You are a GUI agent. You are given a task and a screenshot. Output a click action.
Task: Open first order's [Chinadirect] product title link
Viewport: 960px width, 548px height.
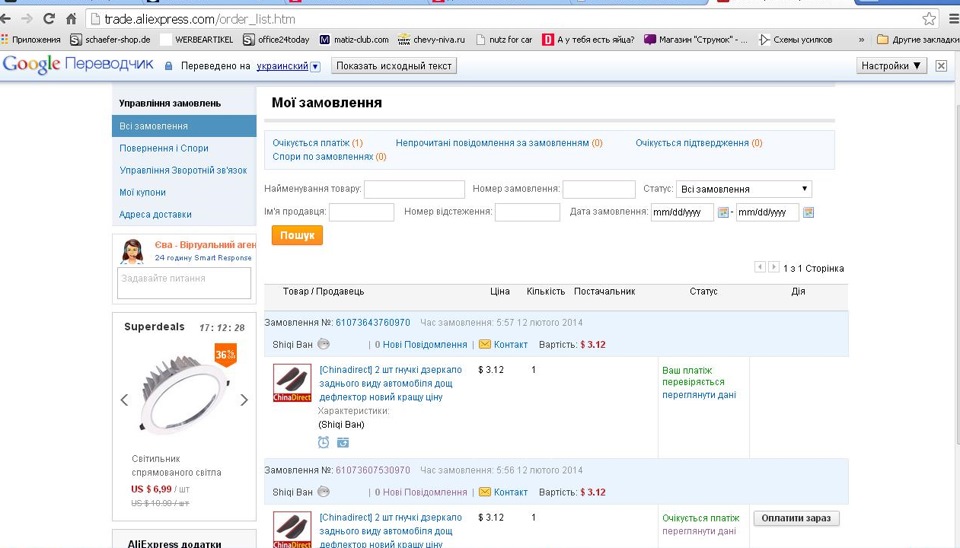tap(391, 383)
